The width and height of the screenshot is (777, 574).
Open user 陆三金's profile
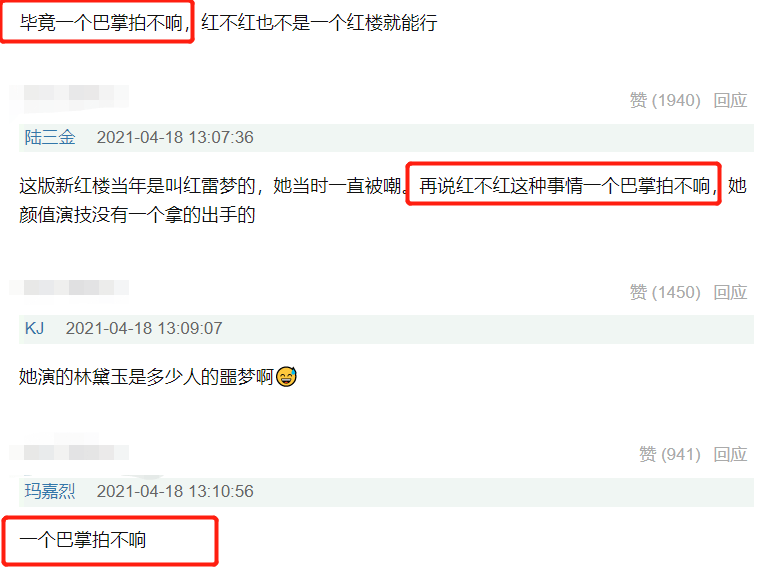click(x=50, y=137)
